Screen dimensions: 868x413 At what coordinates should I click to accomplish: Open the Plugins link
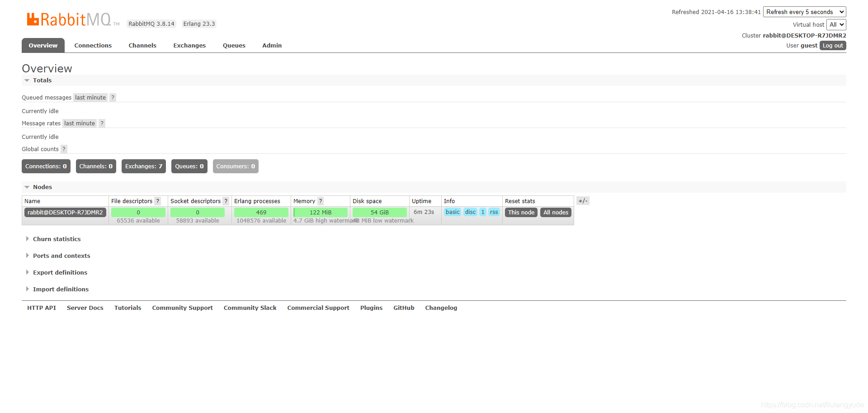coord(371,308)
